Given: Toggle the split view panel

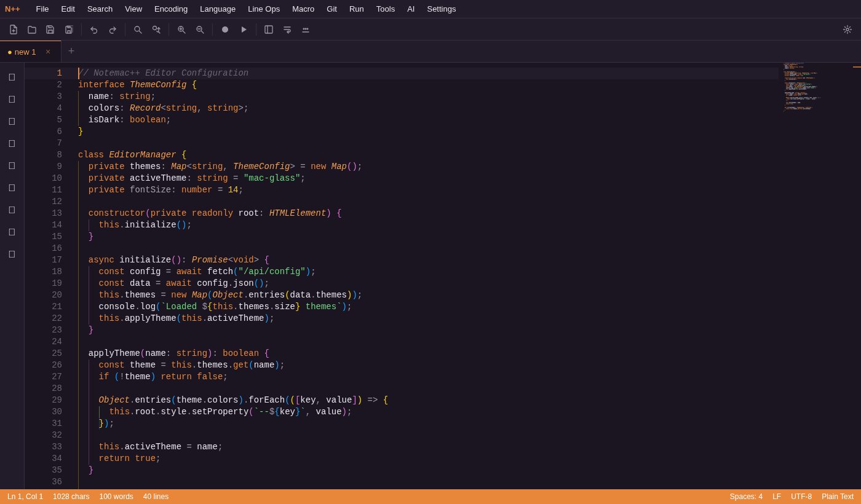Looking at the screenshot, I should point(269,29).
